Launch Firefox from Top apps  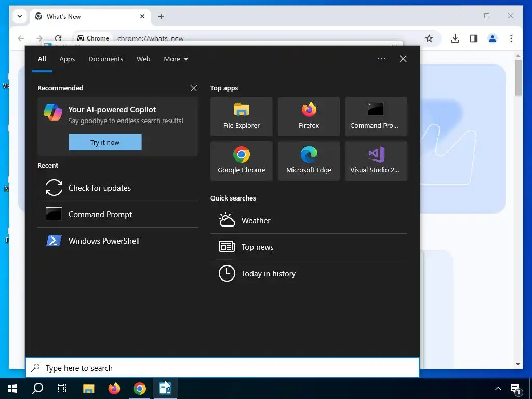pyautogui.click(x=309, y=116)
